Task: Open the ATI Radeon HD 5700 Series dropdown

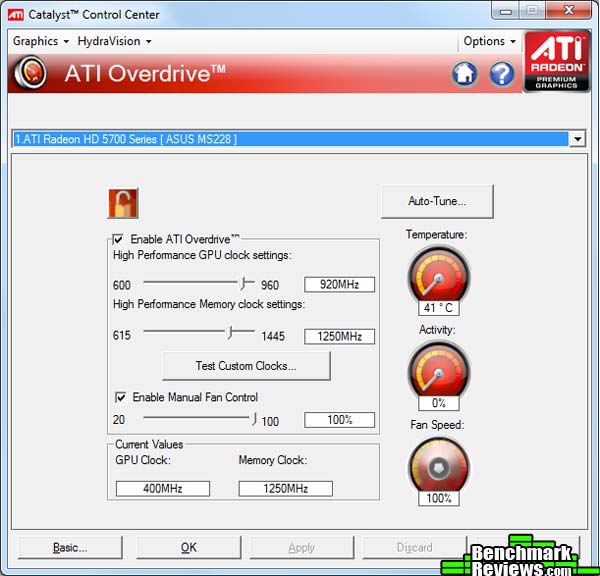Action: (577, 139)
